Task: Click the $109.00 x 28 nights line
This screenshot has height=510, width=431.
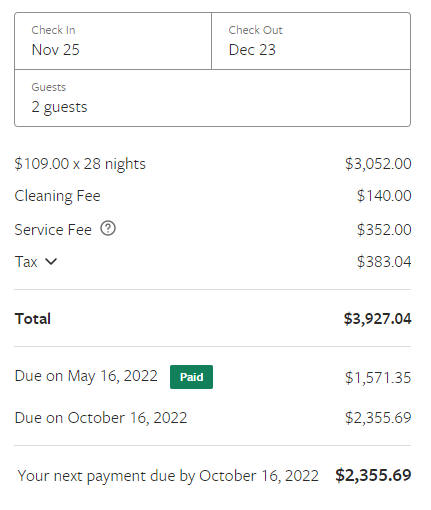Action: coord(213,164)
